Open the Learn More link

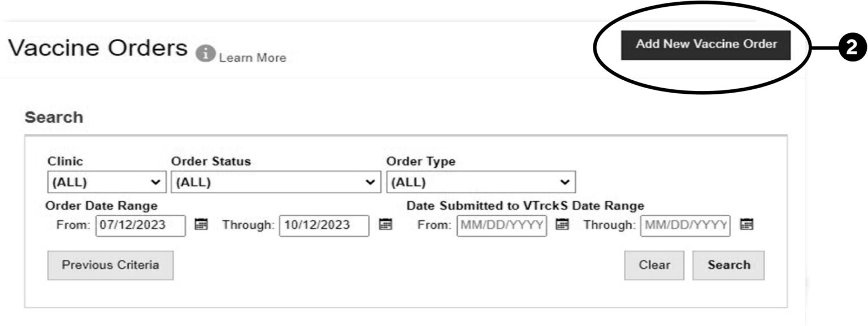252,58
